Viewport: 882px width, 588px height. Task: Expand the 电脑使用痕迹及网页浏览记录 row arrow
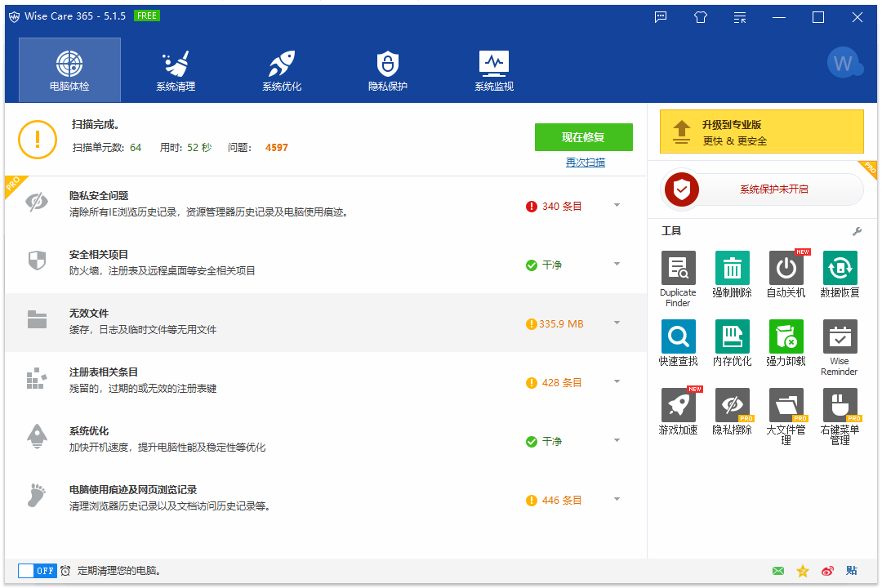point(617,499)
